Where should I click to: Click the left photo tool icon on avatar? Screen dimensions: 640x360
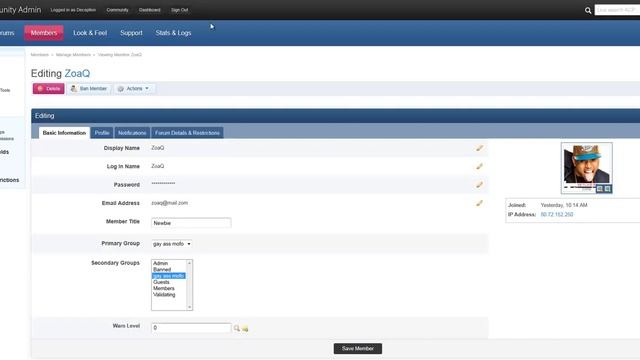[x=600, y=189]
